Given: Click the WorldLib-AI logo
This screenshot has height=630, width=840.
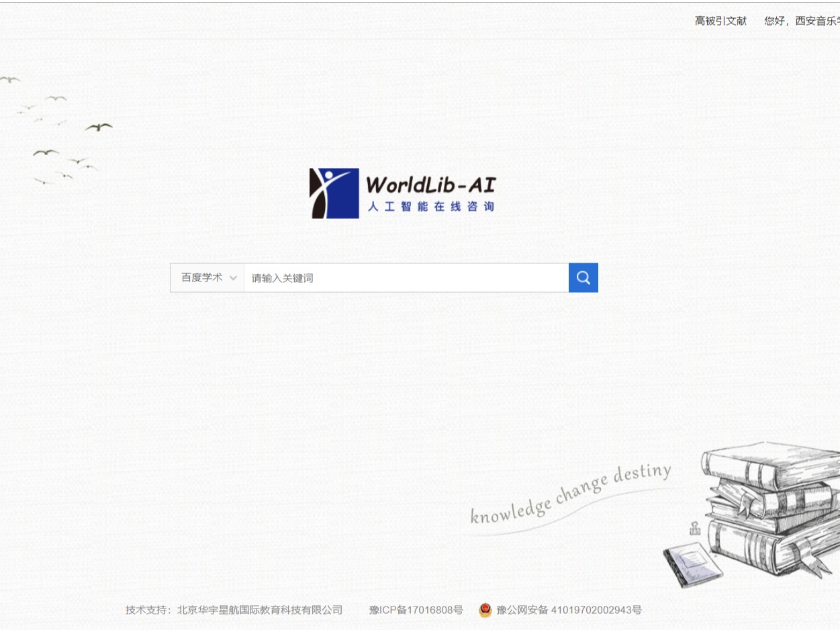Looking at the screenshot, I should click(402, 193).
